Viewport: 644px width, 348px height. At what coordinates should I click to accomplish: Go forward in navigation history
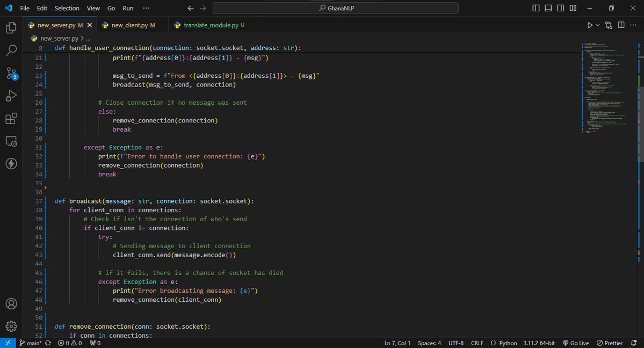(x=203, y=8)
